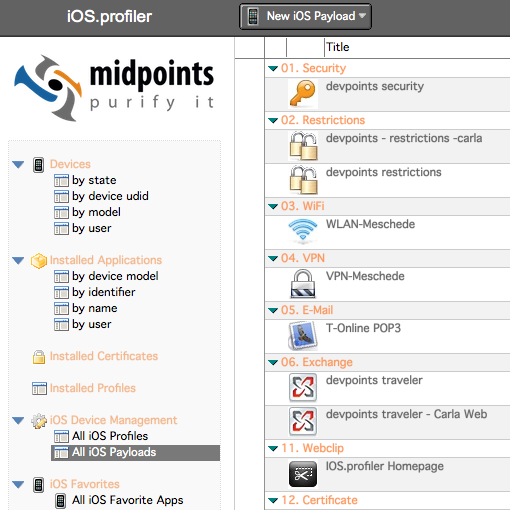
Task: Click the mail stamp icon for T-Online POP3
Action: click(x=303, y=336)
